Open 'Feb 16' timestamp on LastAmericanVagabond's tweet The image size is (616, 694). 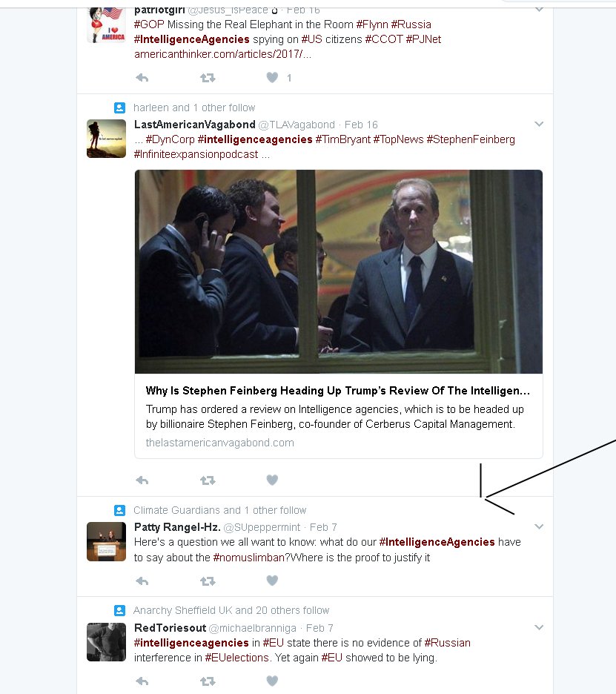361,125
